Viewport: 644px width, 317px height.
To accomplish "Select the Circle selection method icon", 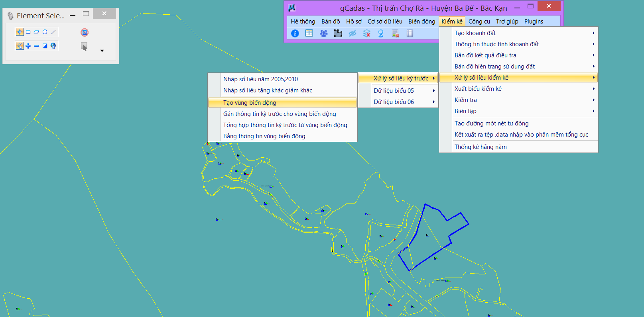I will [45, 32].
